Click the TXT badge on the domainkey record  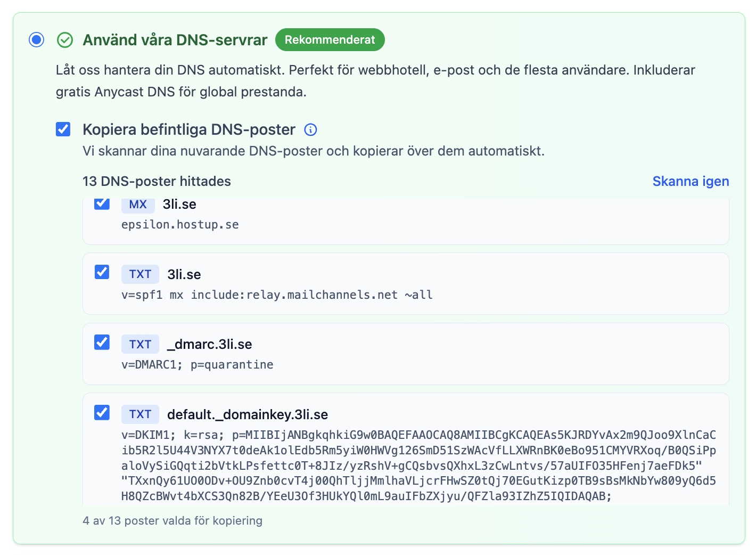[140, 414]
